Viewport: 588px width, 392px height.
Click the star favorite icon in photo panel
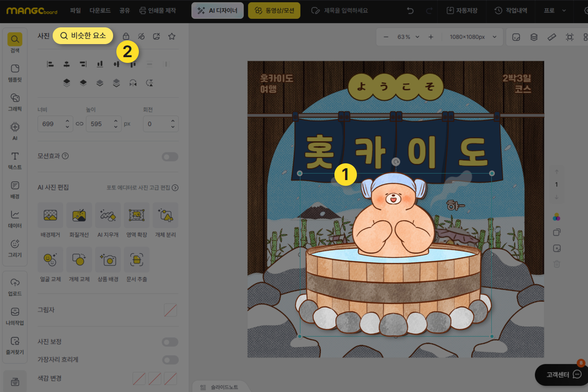tap(172, 36)
